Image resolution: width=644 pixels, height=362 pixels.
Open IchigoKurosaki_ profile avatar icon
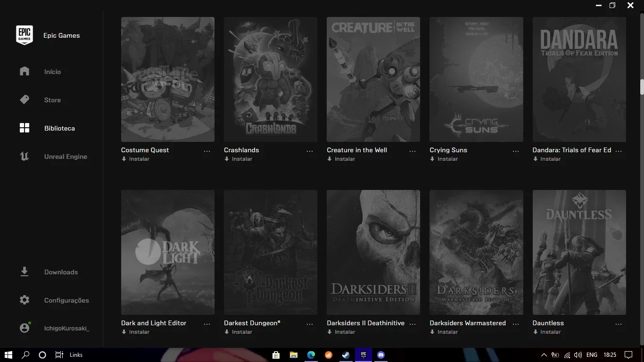click(25, 328)
